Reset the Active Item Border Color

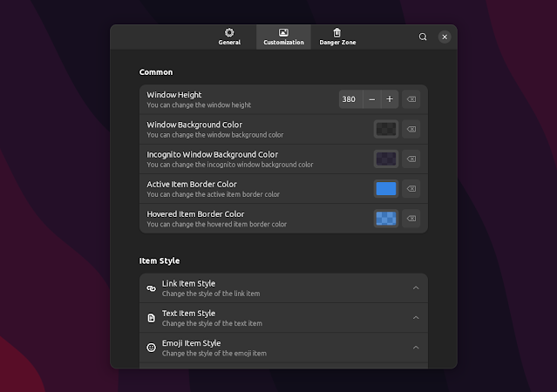(x=411, y=188)
